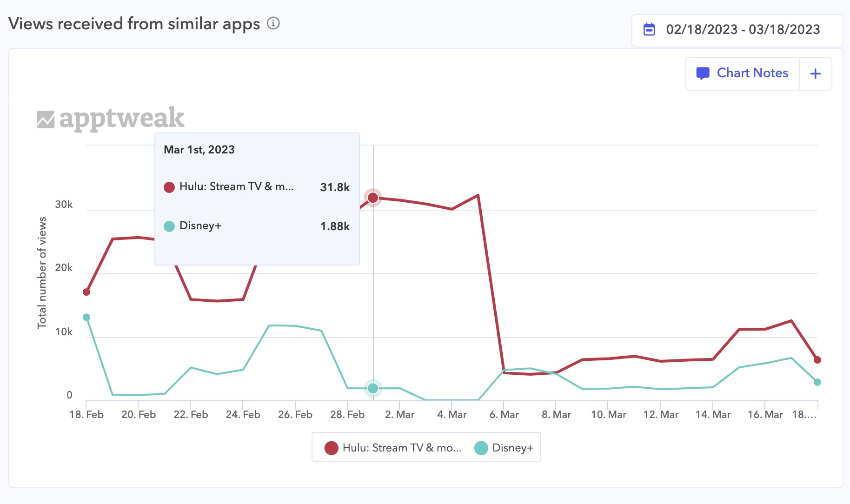Hide the Disney+ line by clicking its legend label

513,447
